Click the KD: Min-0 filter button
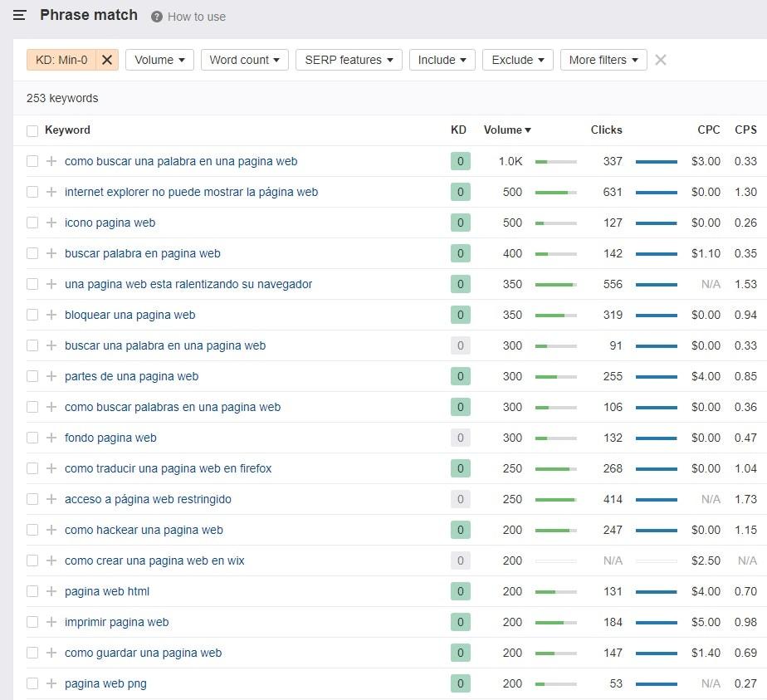 click(x=61, y=60)
